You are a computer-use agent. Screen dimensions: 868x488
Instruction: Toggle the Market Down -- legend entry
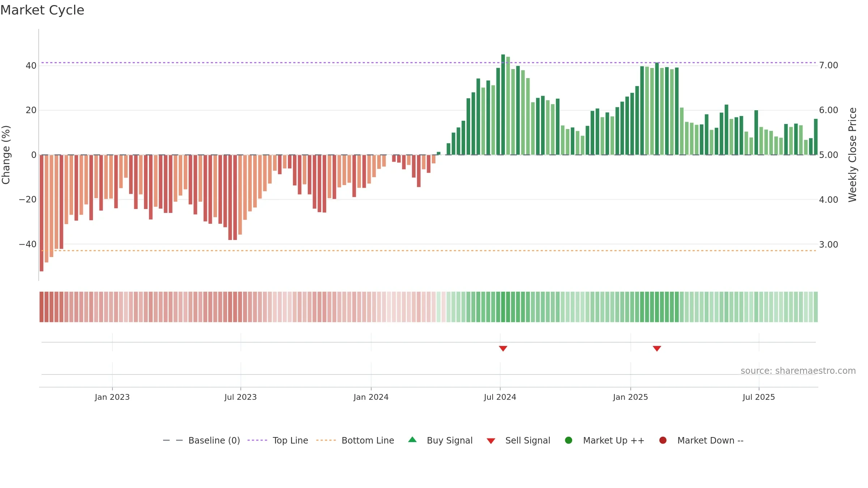pyautogui.click(x=701, y=440)
